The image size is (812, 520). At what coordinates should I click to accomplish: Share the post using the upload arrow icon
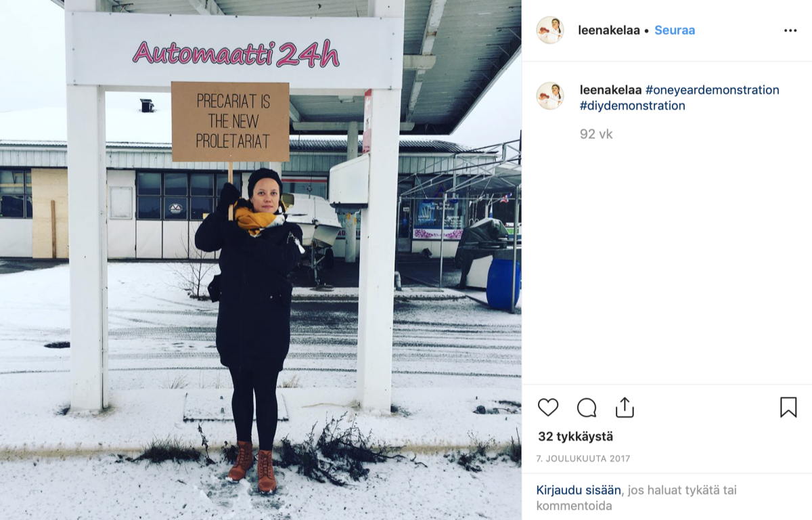pos(625,407)
